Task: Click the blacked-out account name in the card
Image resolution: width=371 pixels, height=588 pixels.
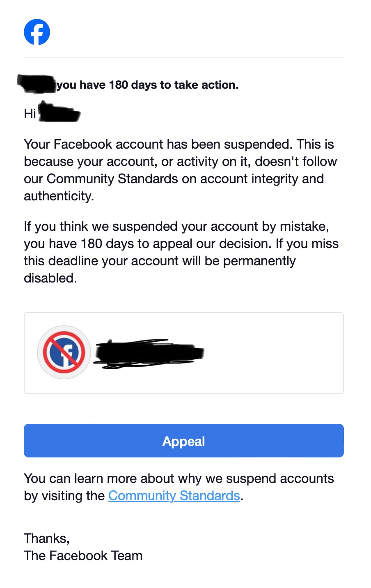Action: [149, 353]
